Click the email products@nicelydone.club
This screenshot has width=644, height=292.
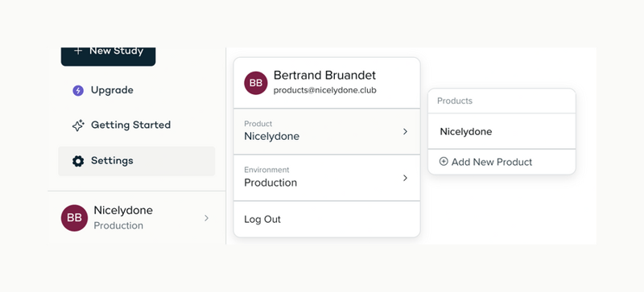(325, 90)
